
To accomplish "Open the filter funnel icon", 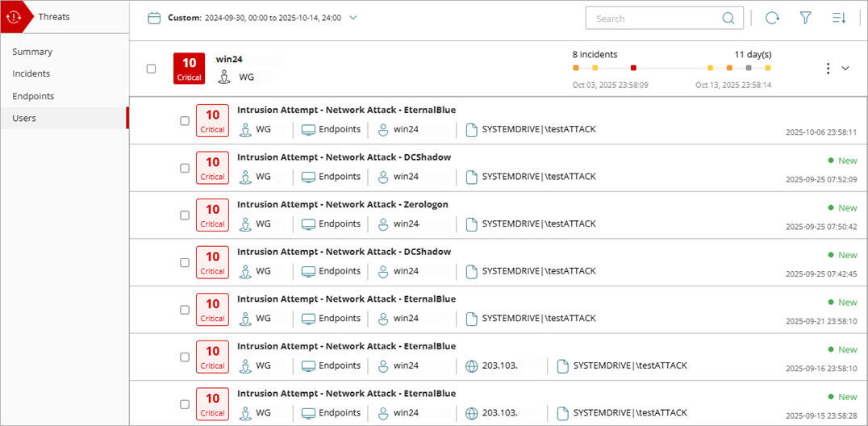I will (x=805, y=19).
